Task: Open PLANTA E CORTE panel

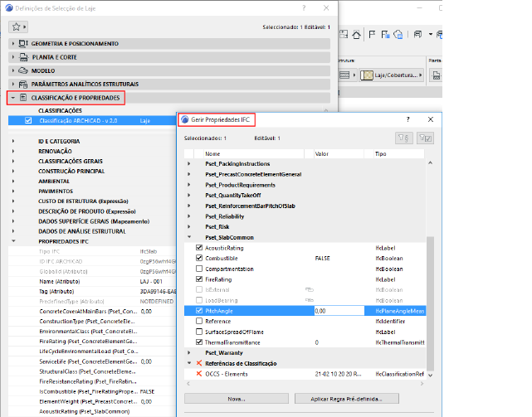Action: tap(169, 57)
